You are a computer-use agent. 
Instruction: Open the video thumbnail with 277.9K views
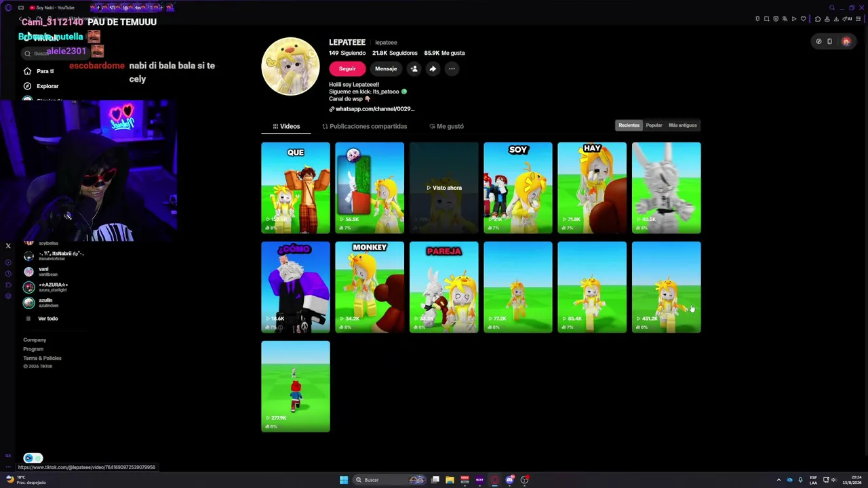tap(296, 386)
